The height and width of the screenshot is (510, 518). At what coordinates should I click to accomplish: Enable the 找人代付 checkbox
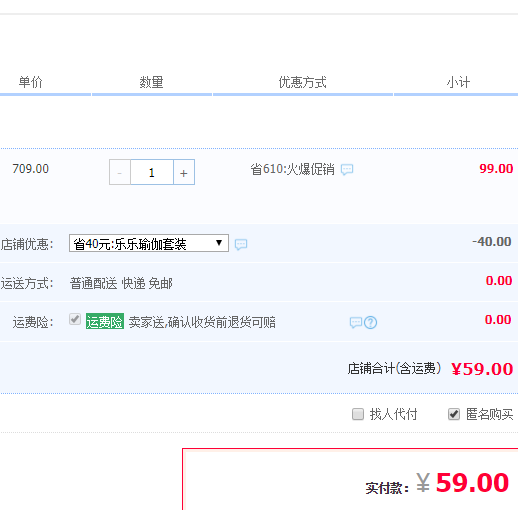(x=358, y=414)
